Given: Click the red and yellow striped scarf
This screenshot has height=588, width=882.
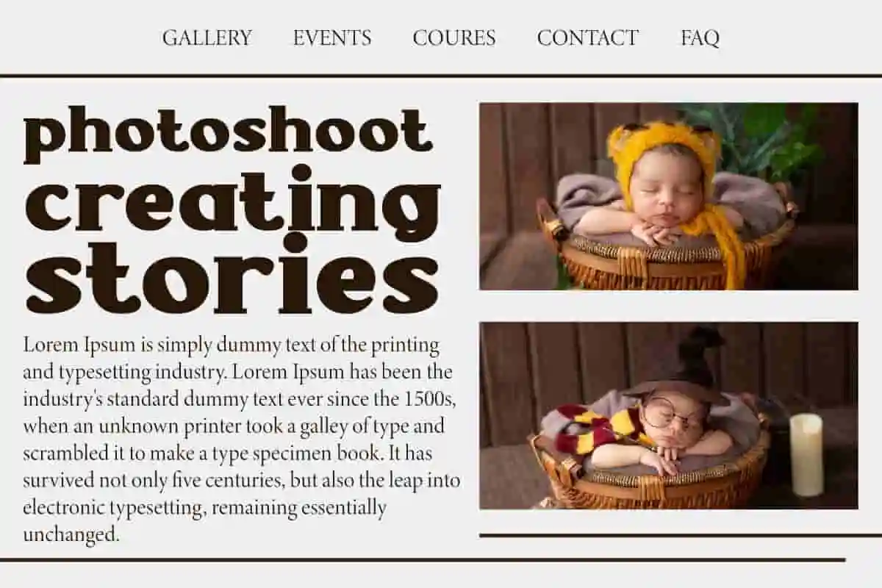Looking at the screenshot, I should pos(595,429).
